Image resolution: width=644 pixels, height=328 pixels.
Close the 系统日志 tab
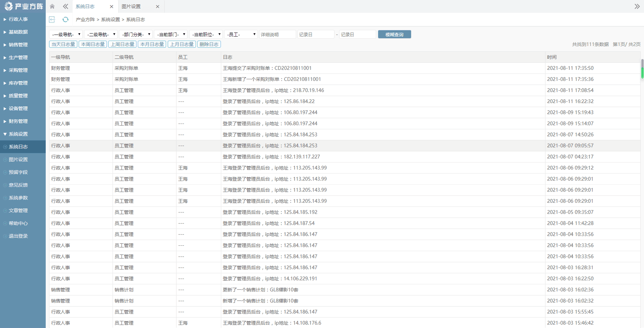click(112, 6)
